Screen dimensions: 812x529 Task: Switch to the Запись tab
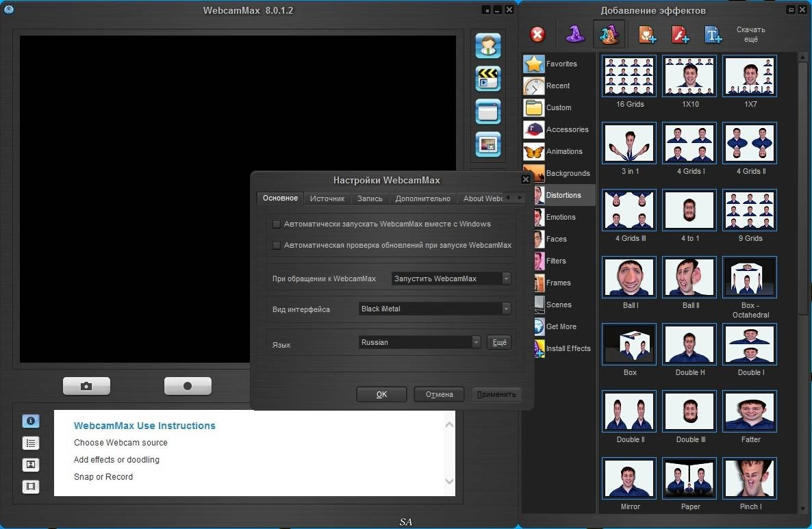[x=370, y=198]
